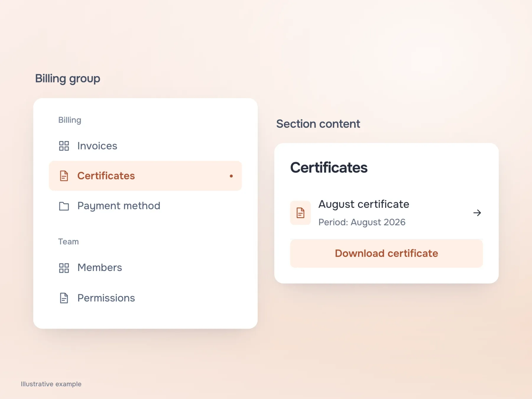Click the grid icon beside Invoices
This screenshot has height=399, width=532.
click(x=64, y=146)
